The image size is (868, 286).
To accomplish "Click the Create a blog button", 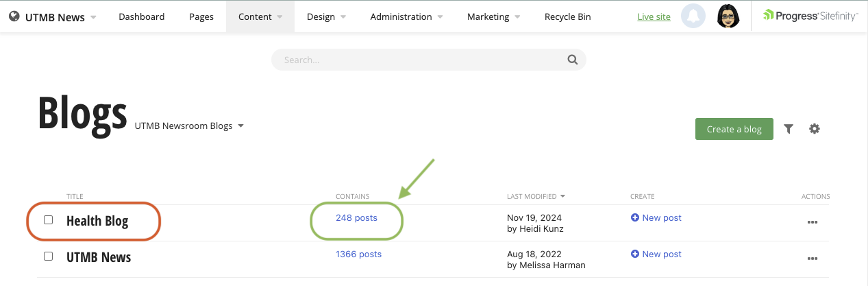I will (x=734, y=129).
